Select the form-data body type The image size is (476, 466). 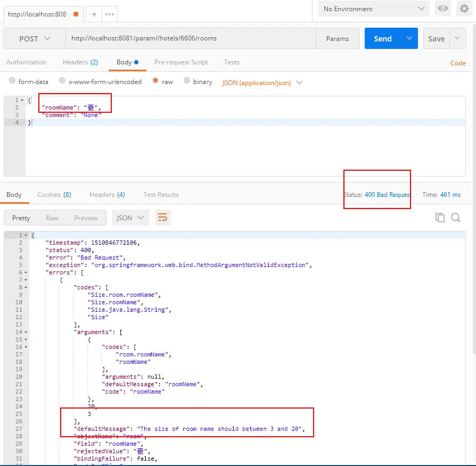click(12, 81)
